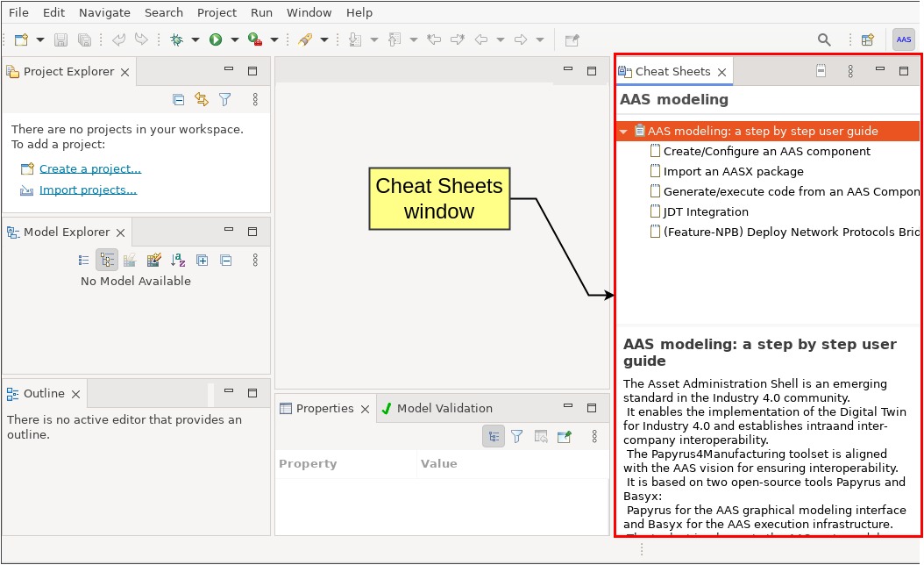Click the Undo arrow in main toolbar
Viewport: 924px width, 565px height.
pos(119,39)
